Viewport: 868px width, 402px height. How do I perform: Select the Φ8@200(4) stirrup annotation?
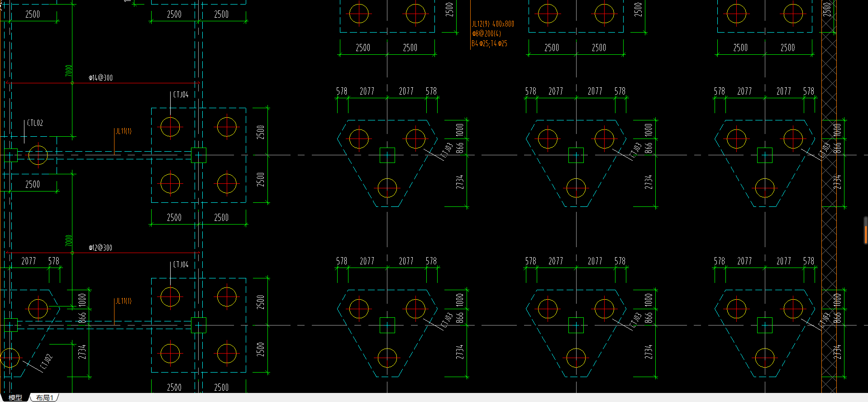(x=486, y=34)
